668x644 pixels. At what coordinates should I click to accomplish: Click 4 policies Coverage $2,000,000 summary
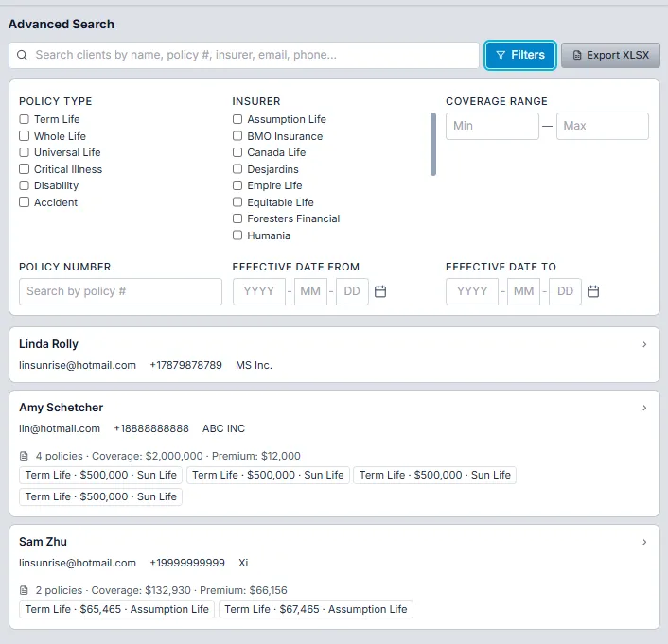[167, 456]
